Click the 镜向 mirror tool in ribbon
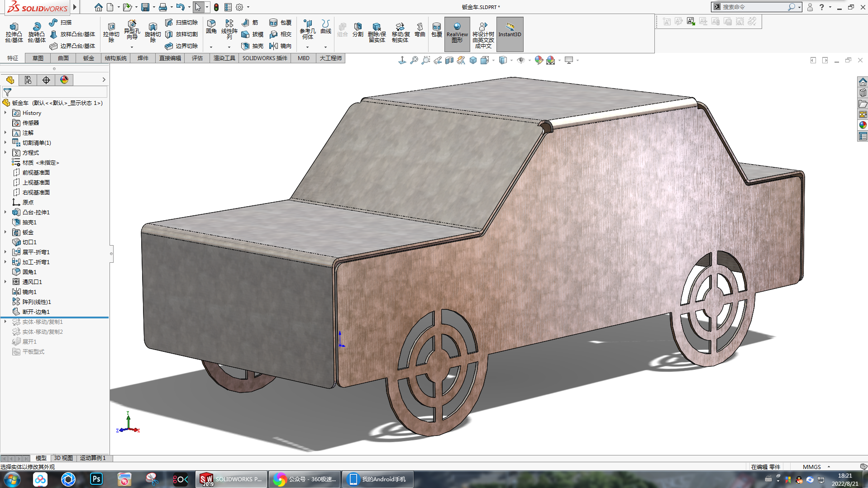This screenshot has width=868, height=488. (280, 46)
